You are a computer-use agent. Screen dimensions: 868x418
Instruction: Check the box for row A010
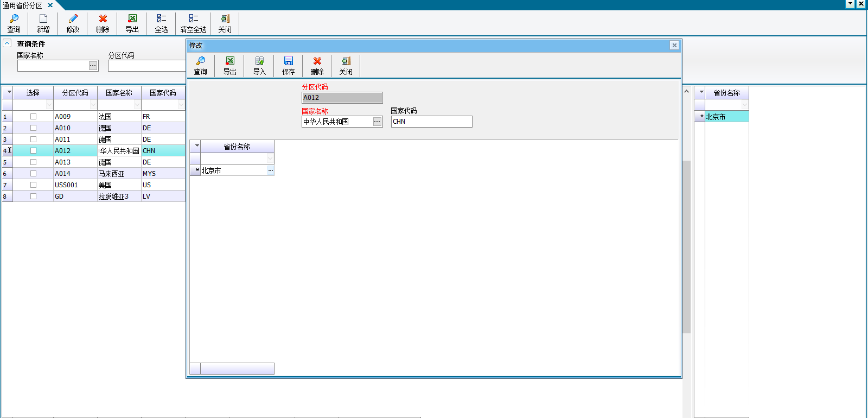(33, 128)
